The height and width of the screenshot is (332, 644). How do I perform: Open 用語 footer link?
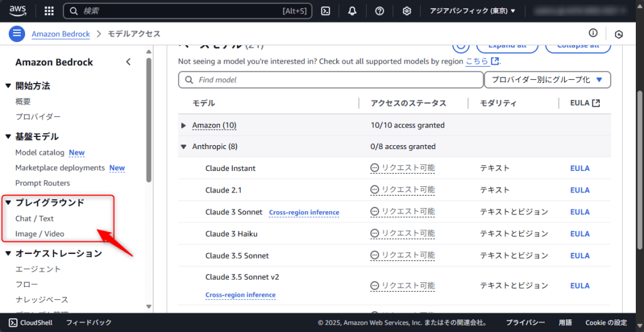[565, 323]
